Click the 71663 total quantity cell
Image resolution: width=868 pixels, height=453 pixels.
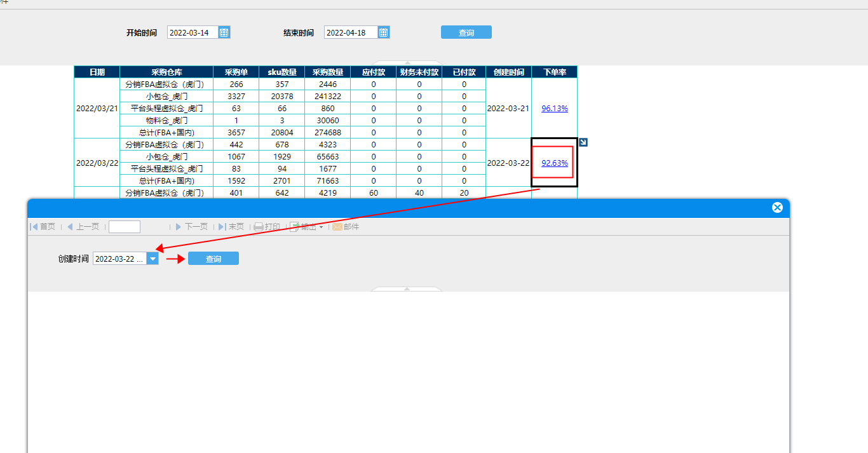pyautogui.click(x=328, y=181)
